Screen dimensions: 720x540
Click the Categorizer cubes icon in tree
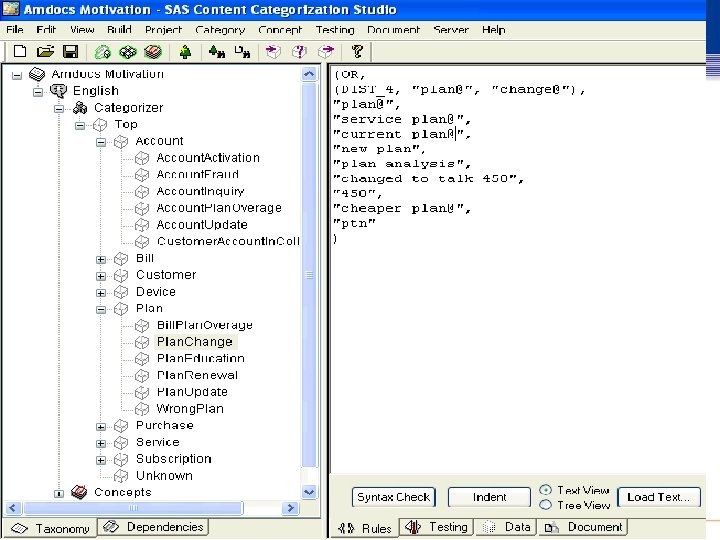click(x=80, y=107)
